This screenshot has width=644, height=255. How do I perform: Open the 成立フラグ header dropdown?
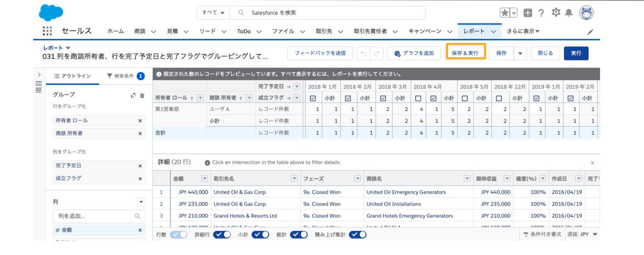tap(297, 98)
